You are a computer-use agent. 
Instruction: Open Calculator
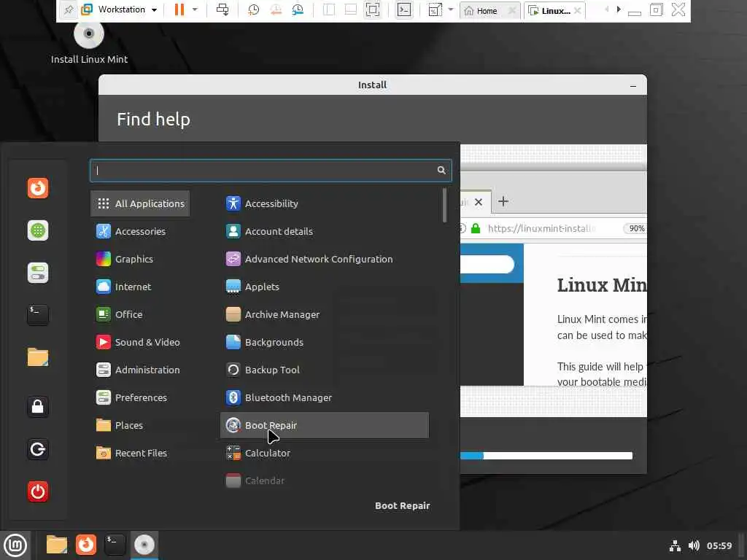coord(325,453)
